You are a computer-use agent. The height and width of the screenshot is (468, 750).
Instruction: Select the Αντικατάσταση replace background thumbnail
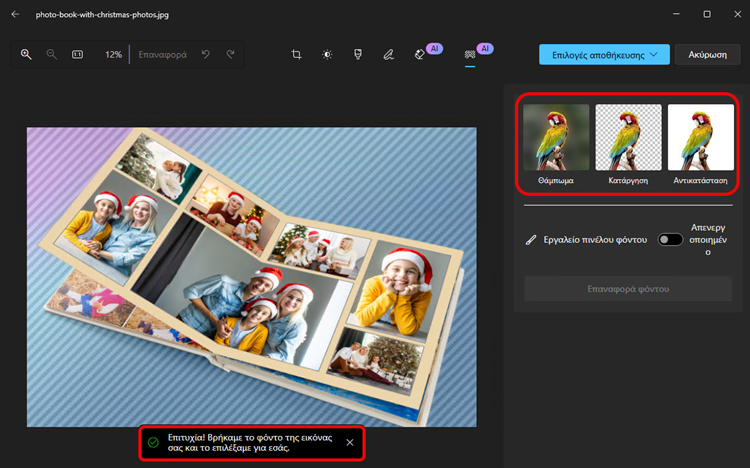pos(700,138)
